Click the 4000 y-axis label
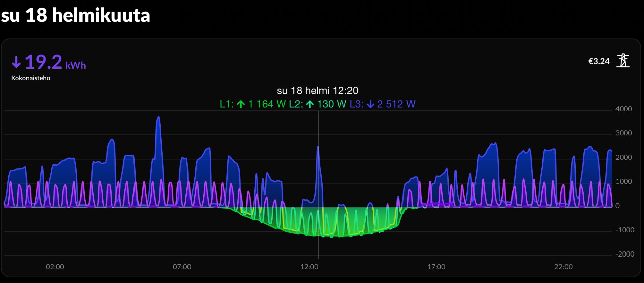The image size is (644, 283). 624,109
